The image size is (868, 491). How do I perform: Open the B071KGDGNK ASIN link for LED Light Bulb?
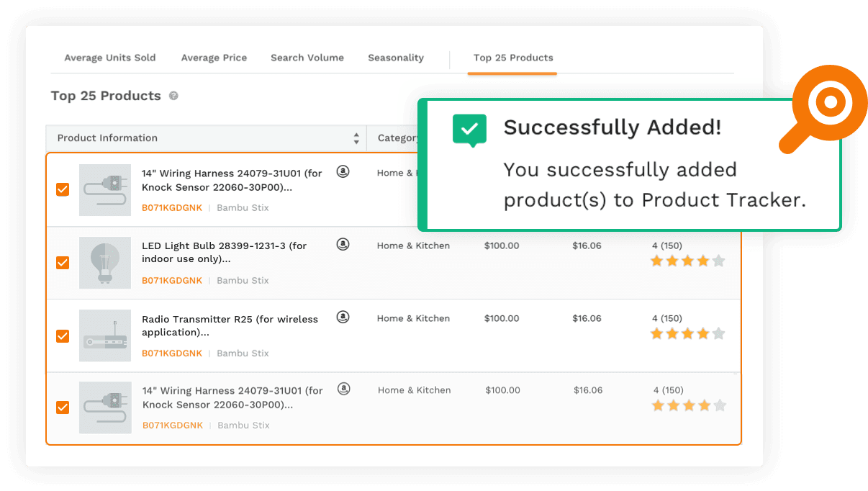click(172, 280)
